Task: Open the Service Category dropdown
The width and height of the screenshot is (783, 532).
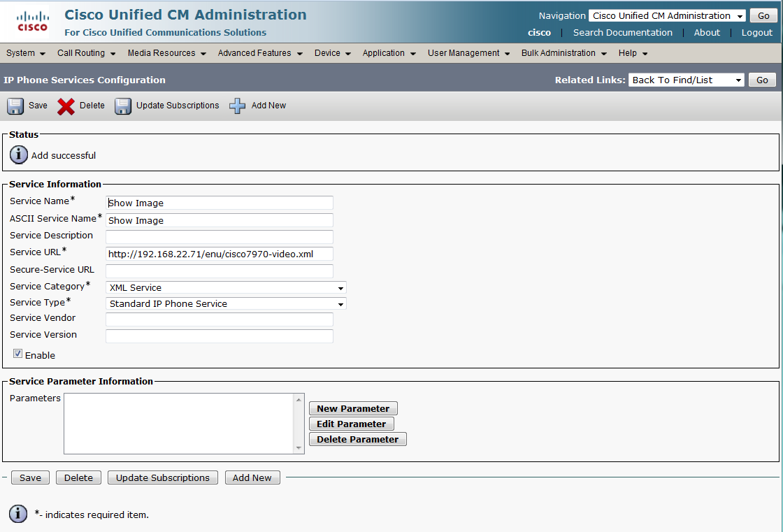Action: pos(226,288)
